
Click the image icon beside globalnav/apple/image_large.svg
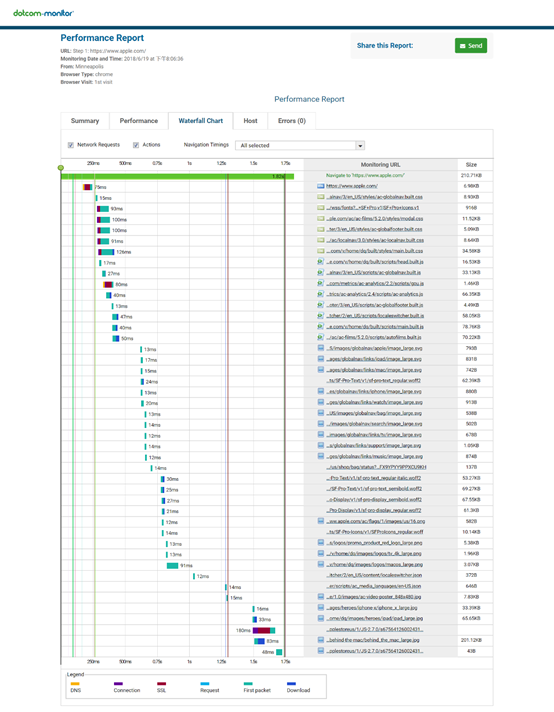pyautogui.click(x=321, y=348)
